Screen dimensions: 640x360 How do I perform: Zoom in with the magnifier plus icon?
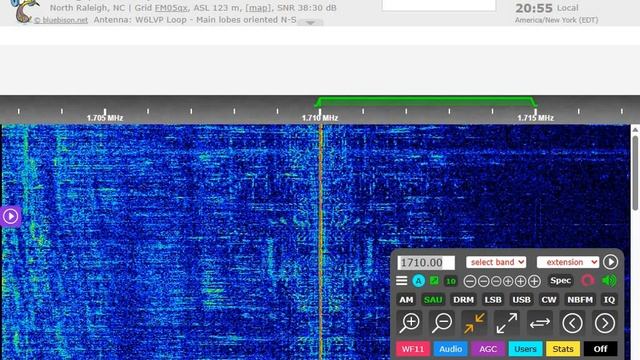pyautogui.click(x=410, y=323)
